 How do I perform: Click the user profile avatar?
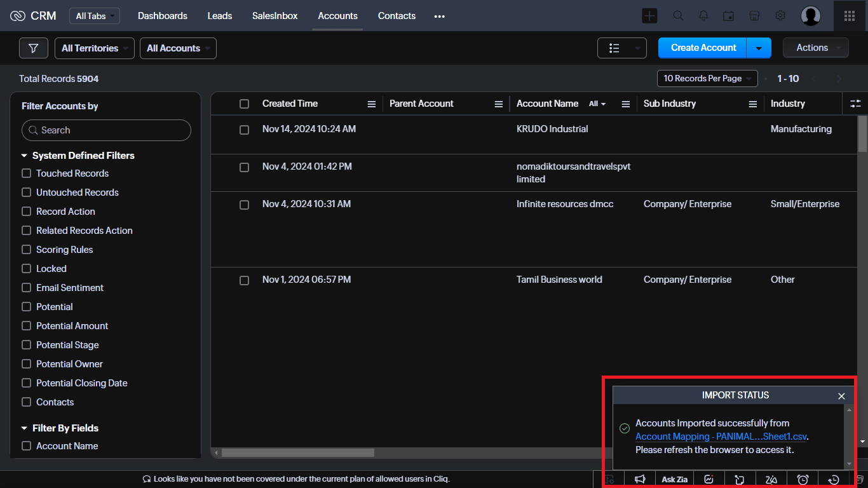click(811, 16)
